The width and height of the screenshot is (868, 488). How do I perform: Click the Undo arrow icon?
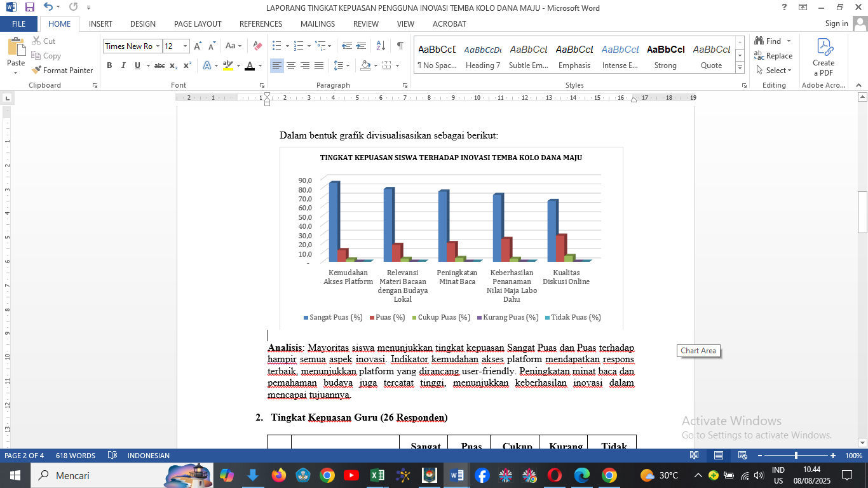[x=48, y=8]
